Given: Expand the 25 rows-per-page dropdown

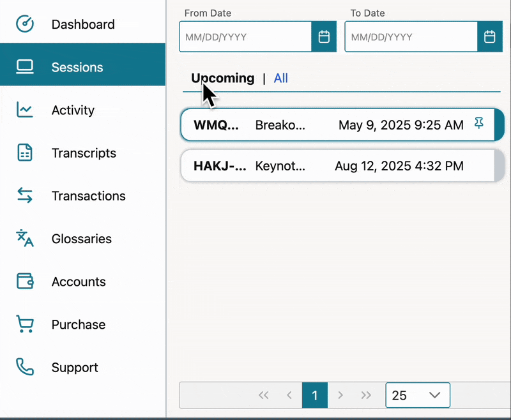Looking at the screenshot, I should coord(418,395).
